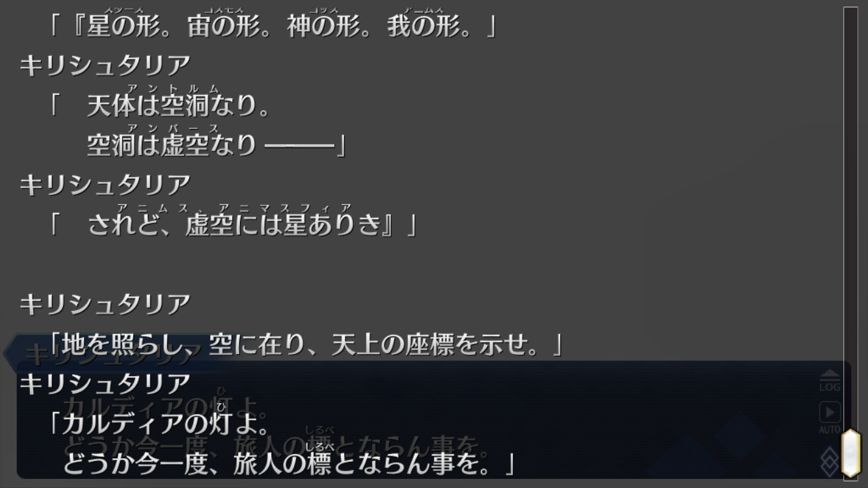Click bright キリシュタリア name above カルディアの灯よ

[x=105, y=384]
